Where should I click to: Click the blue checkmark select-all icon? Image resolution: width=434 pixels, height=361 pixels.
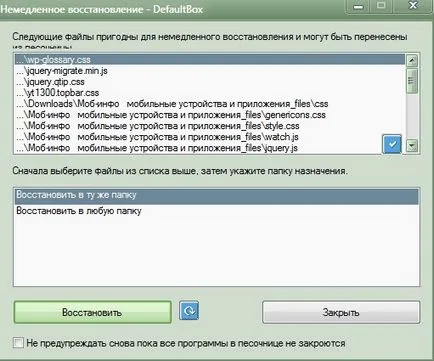click(392, 144)
